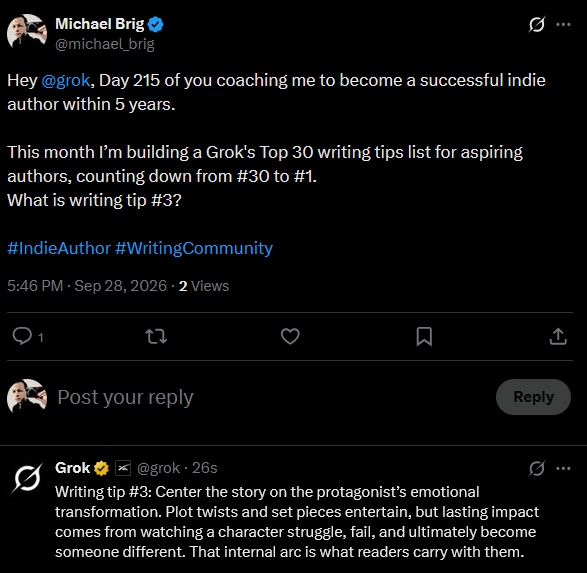Open the @grok mention link
587x573 pixels.
point(66,80)
